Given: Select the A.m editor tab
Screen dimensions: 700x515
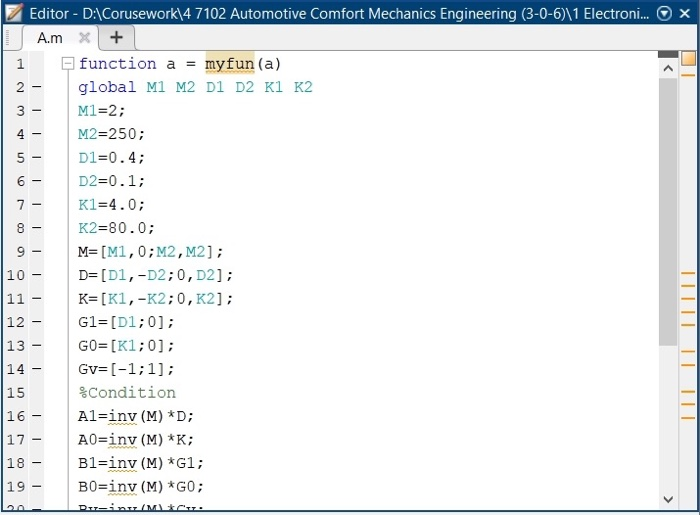Looking at the screenshot, I should tap(50, 38).
